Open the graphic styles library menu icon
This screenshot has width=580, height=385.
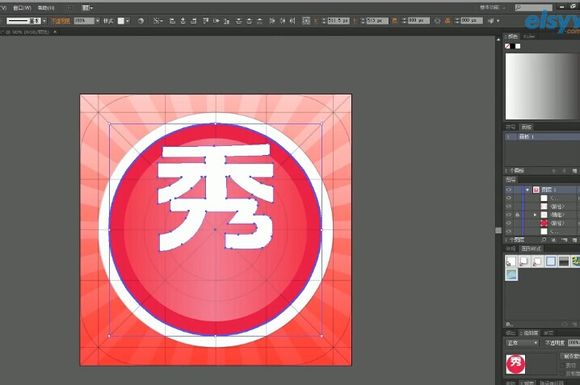pos(509,324)
